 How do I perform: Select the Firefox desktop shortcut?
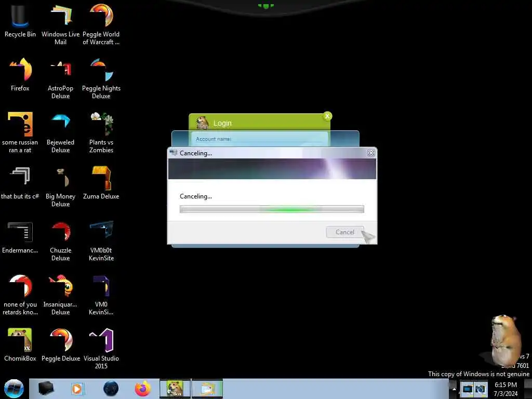click(x=20, y=75)
